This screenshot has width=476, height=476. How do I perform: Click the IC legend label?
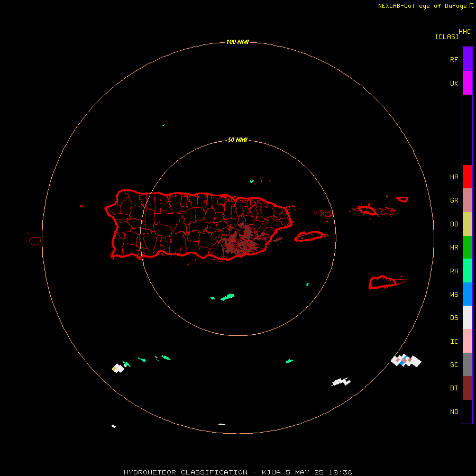tap(454, 342)
